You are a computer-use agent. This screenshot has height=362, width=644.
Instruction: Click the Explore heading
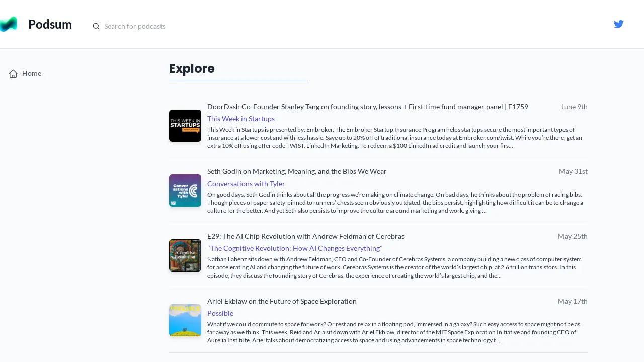click(x=192, y=69)
